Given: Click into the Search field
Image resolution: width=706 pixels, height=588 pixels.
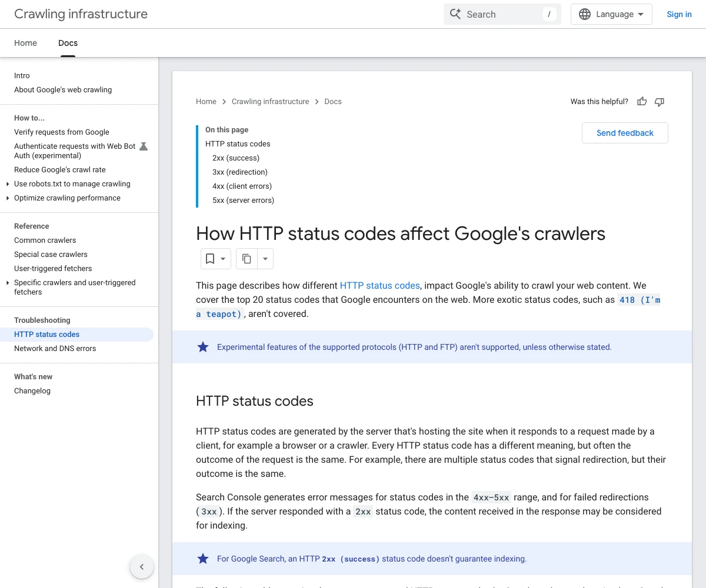Looking at the screenshot, I should pos(502,14).
